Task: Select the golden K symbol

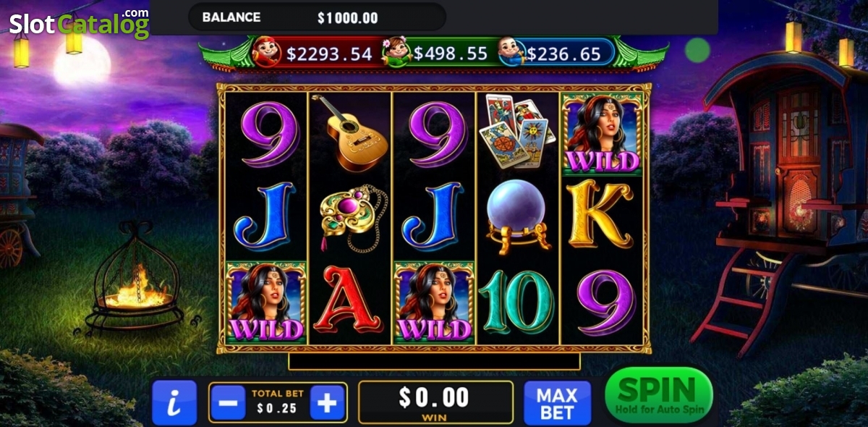Action: click(x=600, y=215)
